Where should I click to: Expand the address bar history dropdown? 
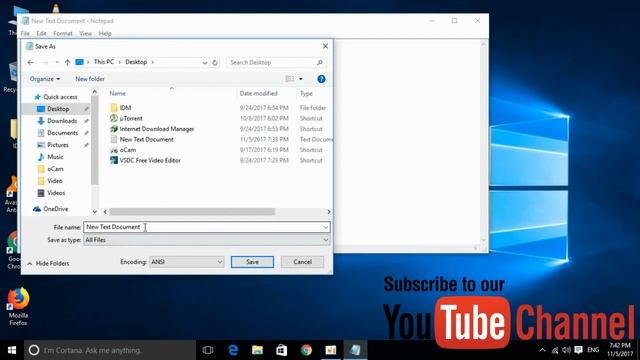204,62
